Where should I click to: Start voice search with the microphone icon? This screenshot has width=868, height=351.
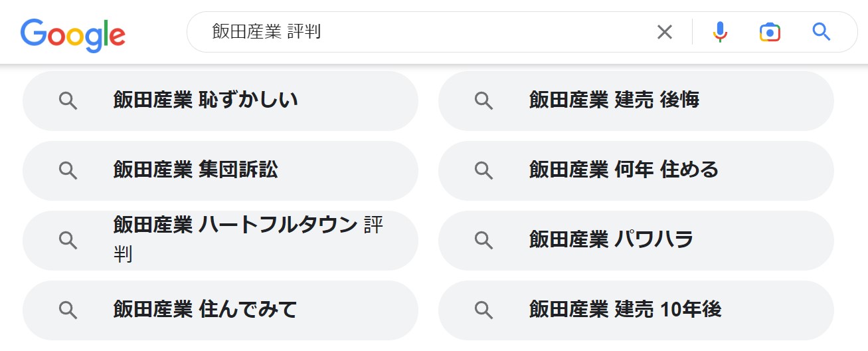[x=720, y=32]
